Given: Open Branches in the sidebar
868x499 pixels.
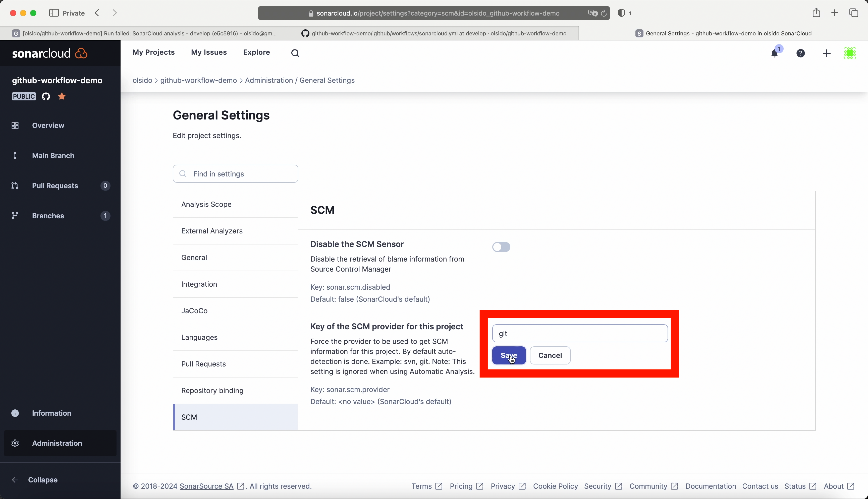Looking at the screenshot, I should [48, 216].
